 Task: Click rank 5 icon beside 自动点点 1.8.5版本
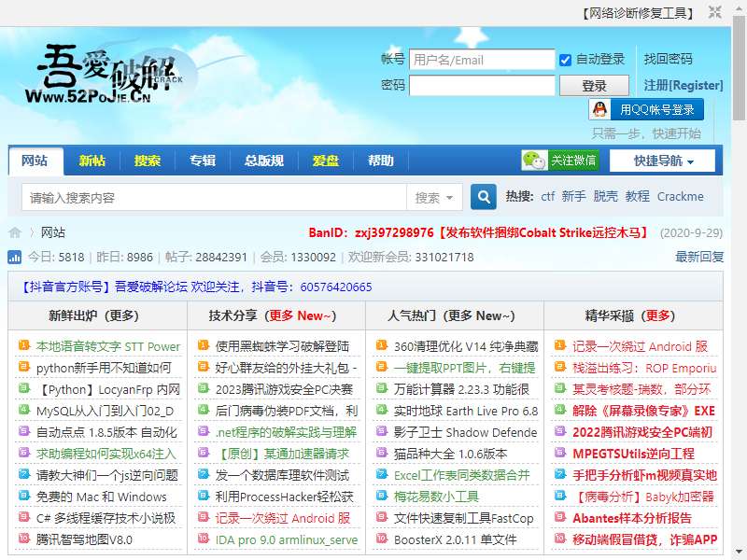pos(24,430)
